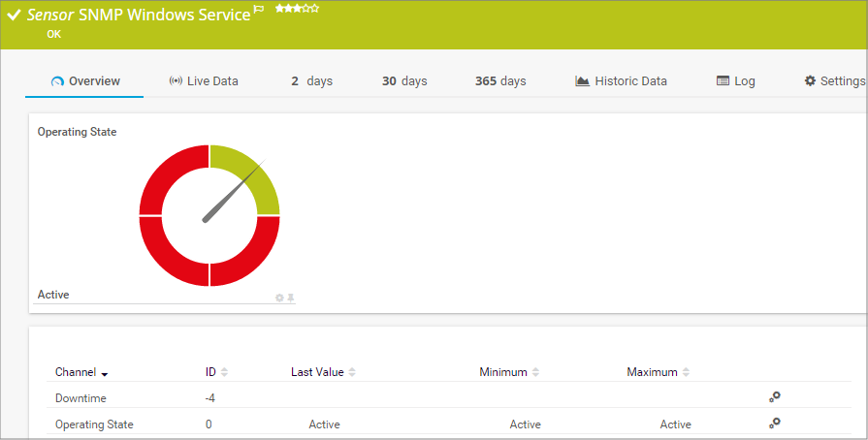The image size is (868, 440).
Task: Switch to the Live Data tab
Action: 204,81
